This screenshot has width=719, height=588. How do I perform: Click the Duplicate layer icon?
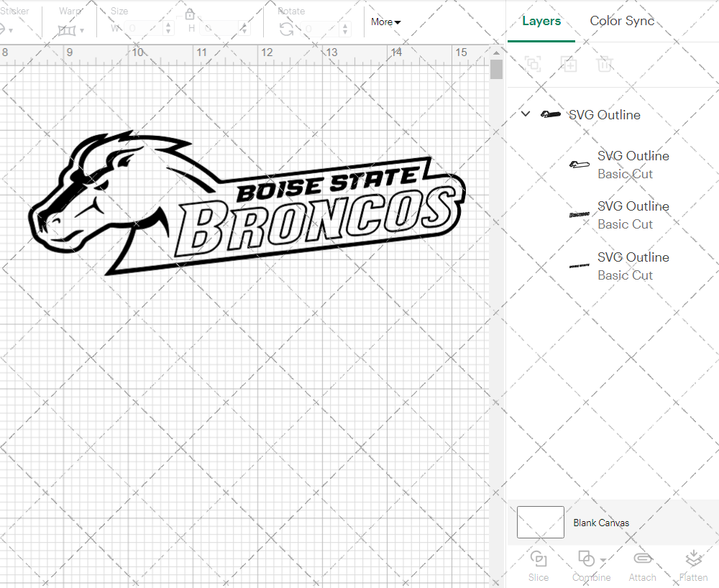click(569, 64)
